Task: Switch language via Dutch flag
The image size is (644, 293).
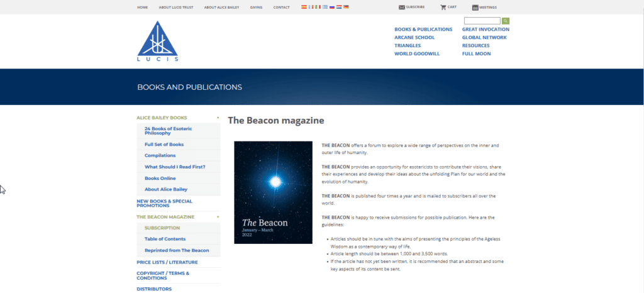Action: coord(339,7)
